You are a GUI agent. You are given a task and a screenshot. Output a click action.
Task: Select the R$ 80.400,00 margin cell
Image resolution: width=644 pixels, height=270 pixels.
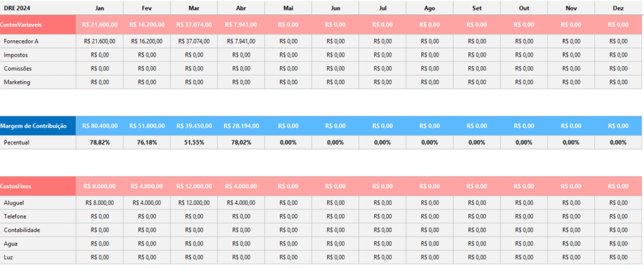99,126
